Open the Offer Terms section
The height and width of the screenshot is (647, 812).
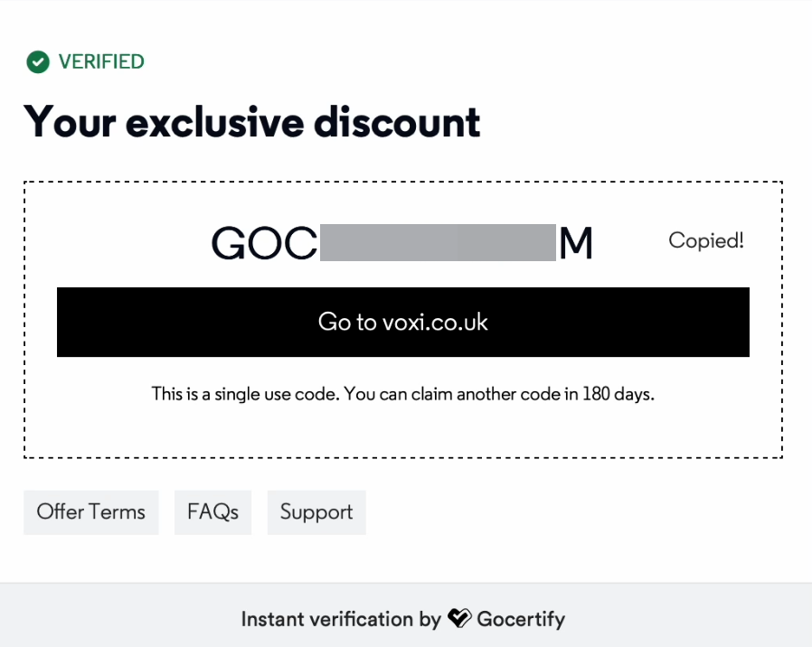(x=91, y=512)
